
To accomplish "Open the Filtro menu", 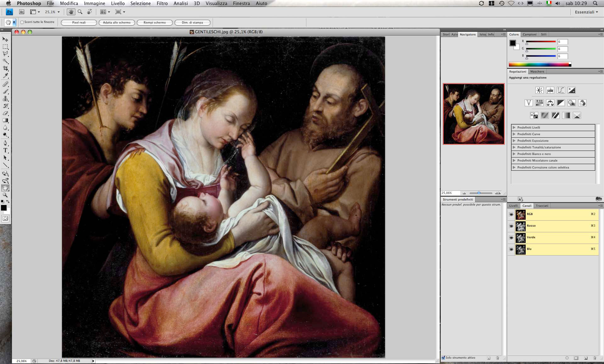I will pyautogui.click(x=162, y=3).
